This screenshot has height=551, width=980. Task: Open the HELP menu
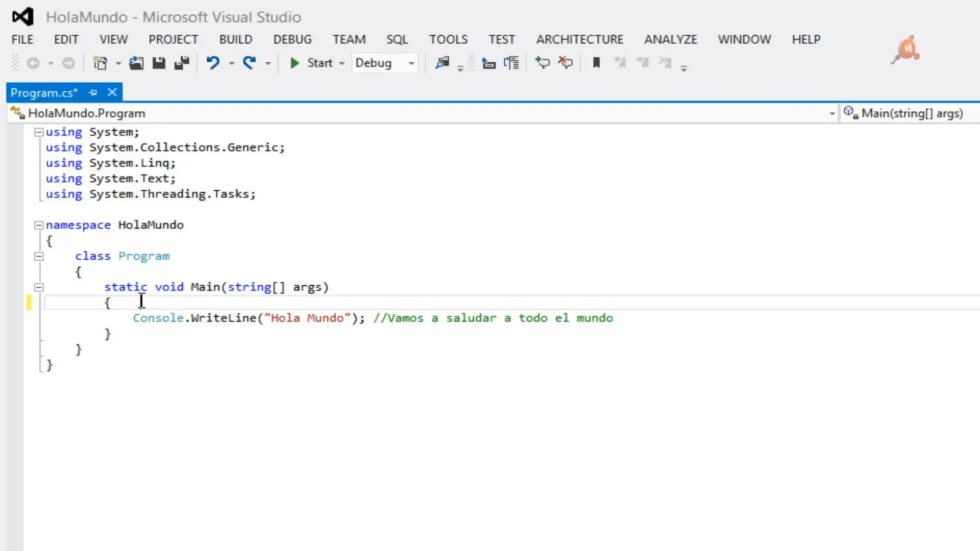coord(806,39)
